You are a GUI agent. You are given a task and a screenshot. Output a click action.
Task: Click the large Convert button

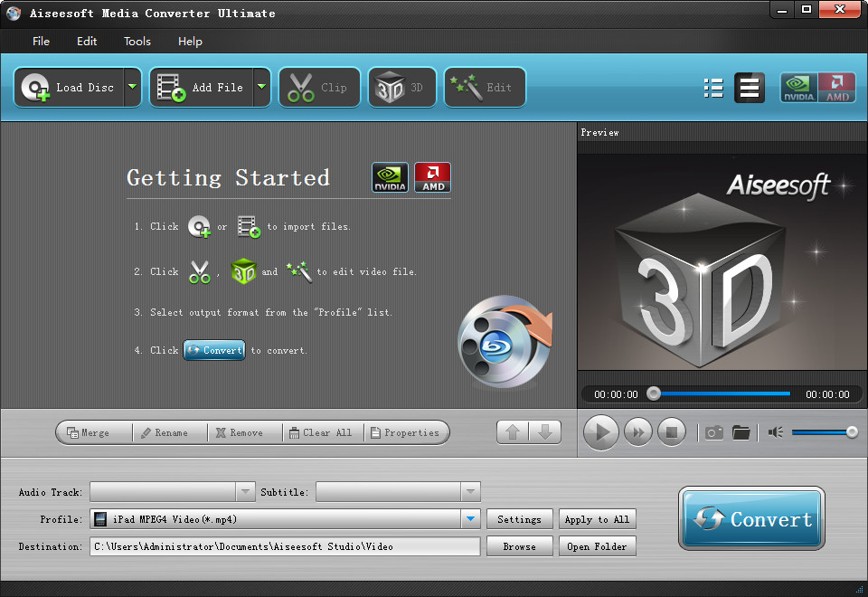pos(751,519)
